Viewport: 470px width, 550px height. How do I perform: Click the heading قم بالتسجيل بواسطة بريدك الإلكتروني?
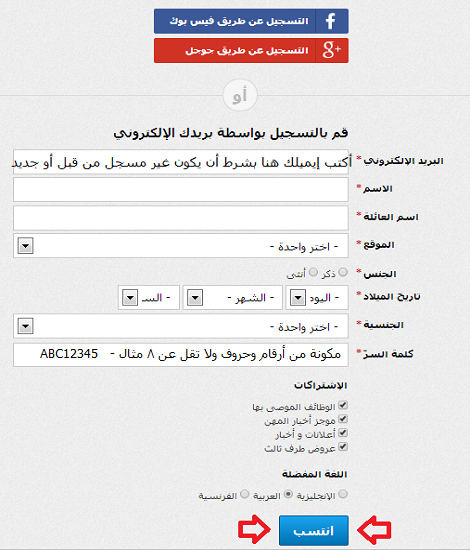230,134
